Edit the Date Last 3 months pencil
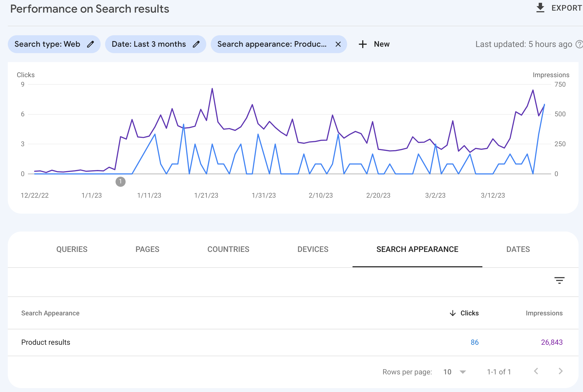 pyautogui.click(x=196, y=44)
